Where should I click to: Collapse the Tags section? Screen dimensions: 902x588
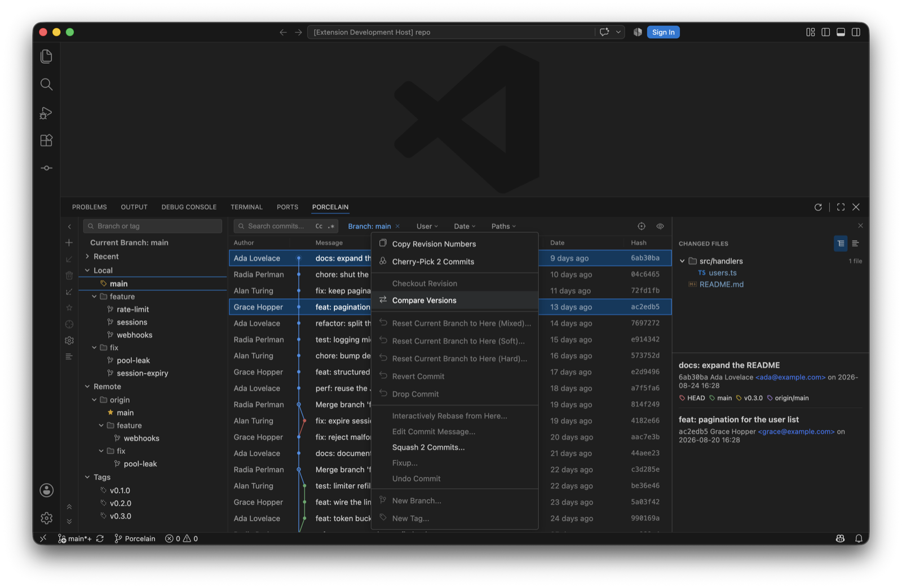point(87,477)
